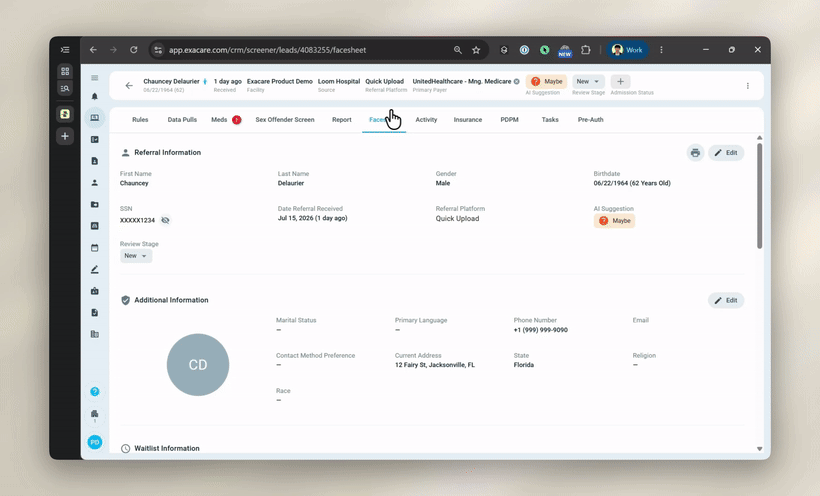Open the browser zoom magnifier icon

pos(458,50)
